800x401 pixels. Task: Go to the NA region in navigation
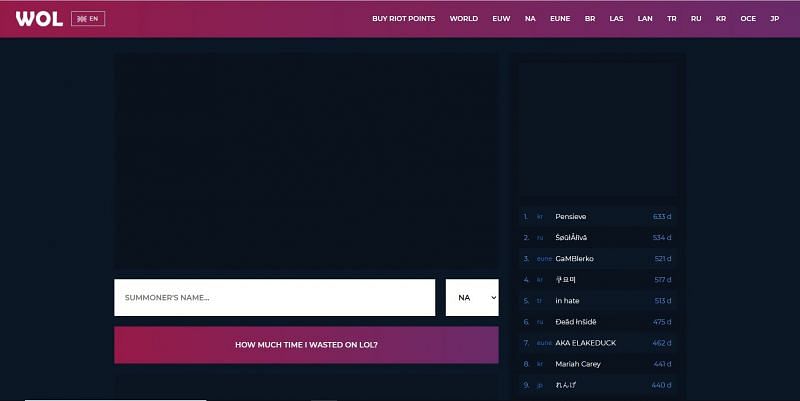[530, 19]
